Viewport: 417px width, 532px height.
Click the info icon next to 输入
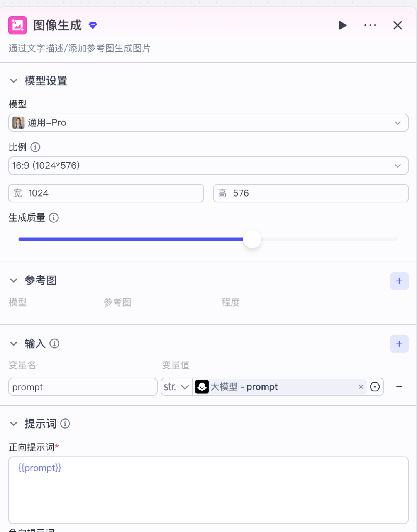54,344
